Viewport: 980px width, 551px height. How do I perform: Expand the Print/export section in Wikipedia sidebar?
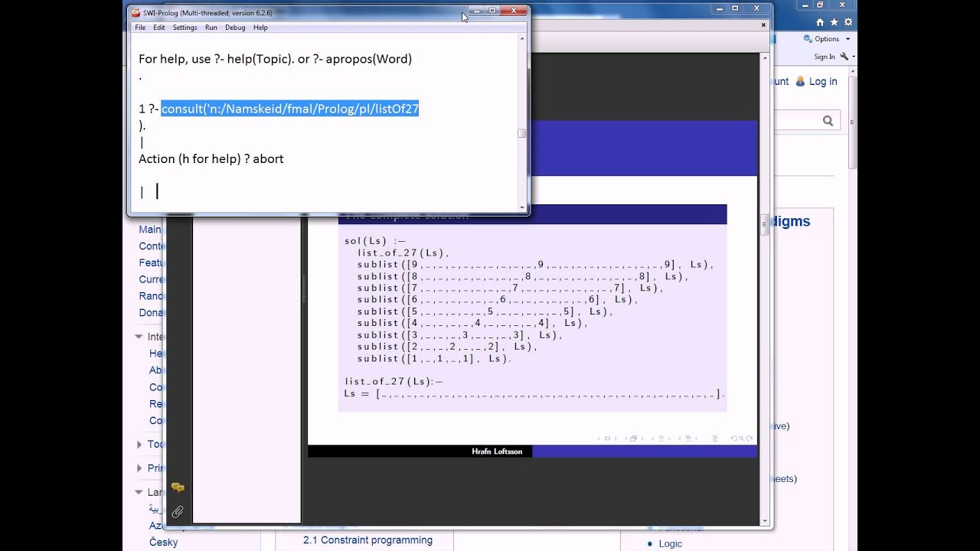[x=139, y=468]
